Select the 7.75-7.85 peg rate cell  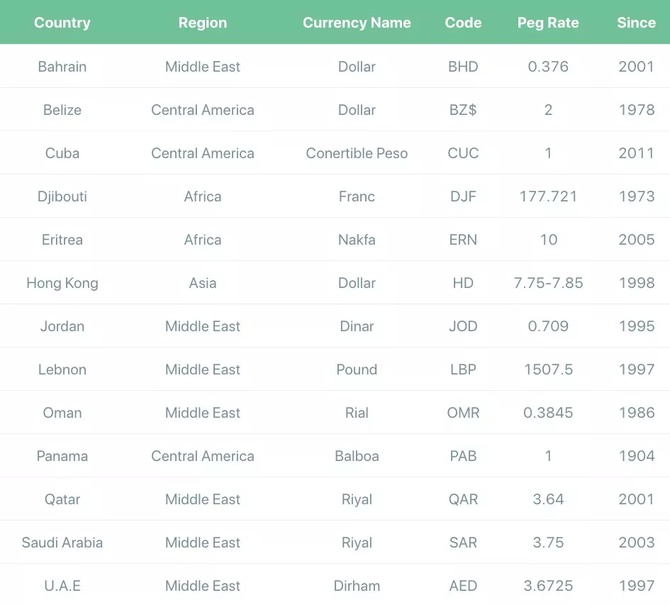(548, 283)
